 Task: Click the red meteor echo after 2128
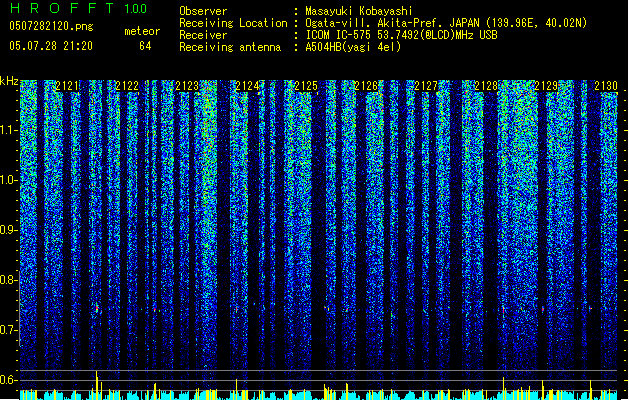[503, 310]
